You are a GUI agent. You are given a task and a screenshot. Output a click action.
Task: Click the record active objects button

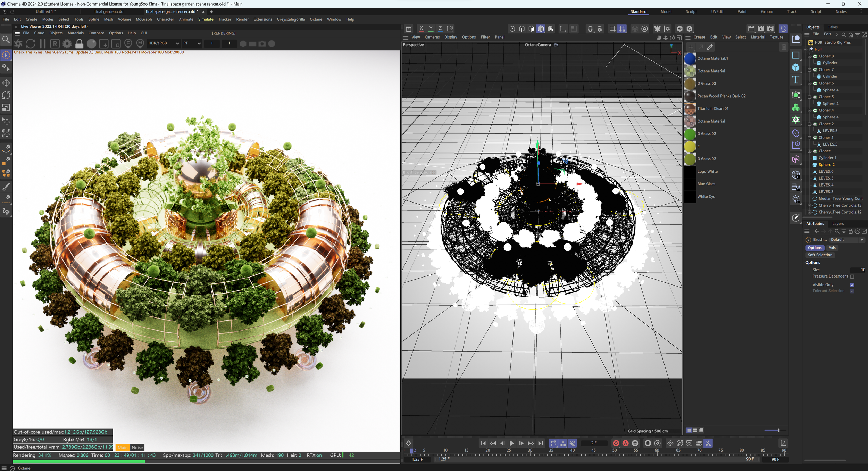(616, 443)
